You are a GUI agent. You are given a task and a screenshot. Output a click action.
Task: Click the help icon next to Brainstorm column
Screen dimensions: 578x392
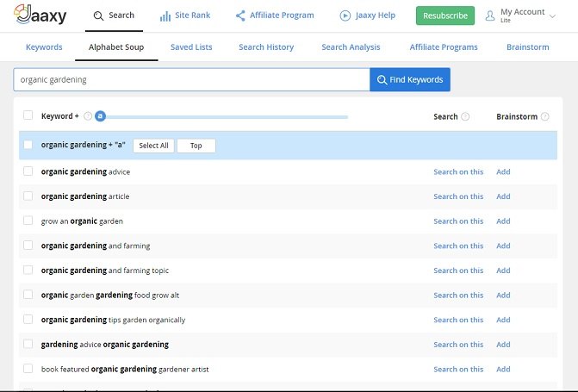click(x=544, y=116)
